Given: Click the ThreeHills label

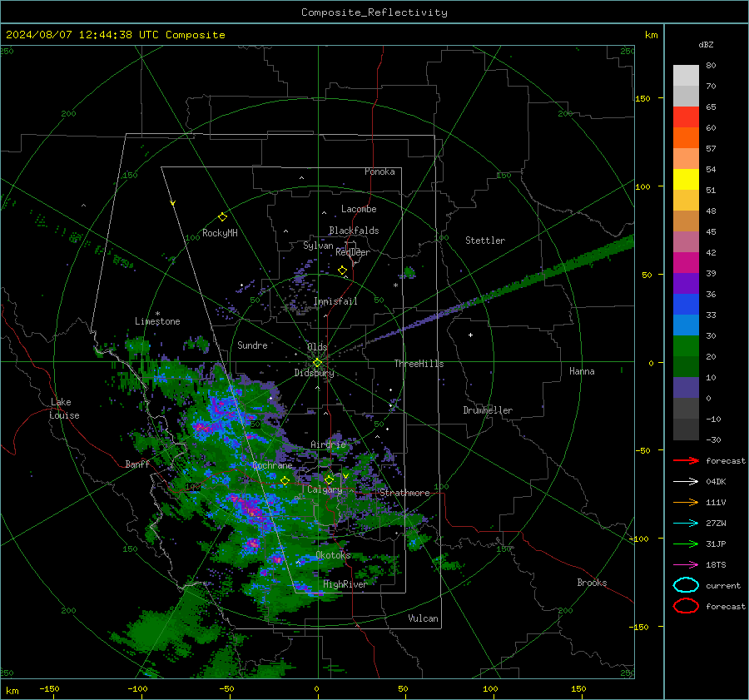Looking at the screenshot, I should [x=419, y=364].
